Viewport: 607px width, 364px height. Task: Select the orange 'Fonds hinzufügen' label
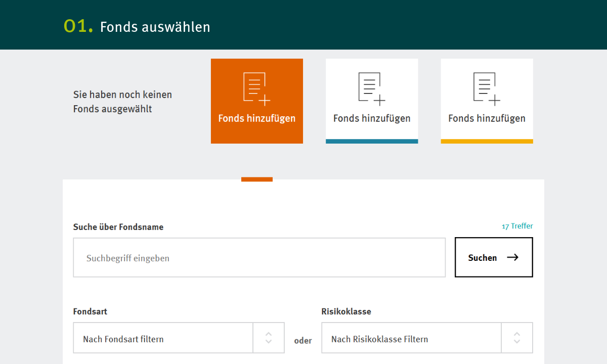pyautogui.click(x=256, y=118)
